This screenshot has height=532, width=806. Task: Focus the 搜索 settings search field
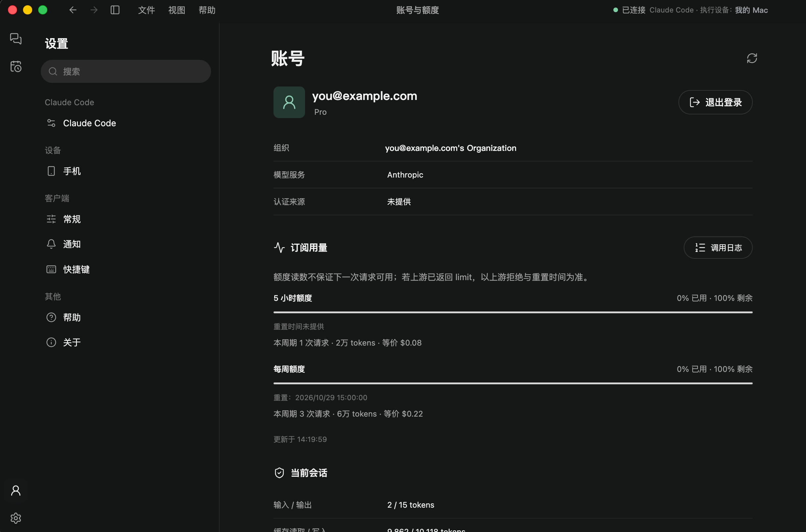coord(126,72)
